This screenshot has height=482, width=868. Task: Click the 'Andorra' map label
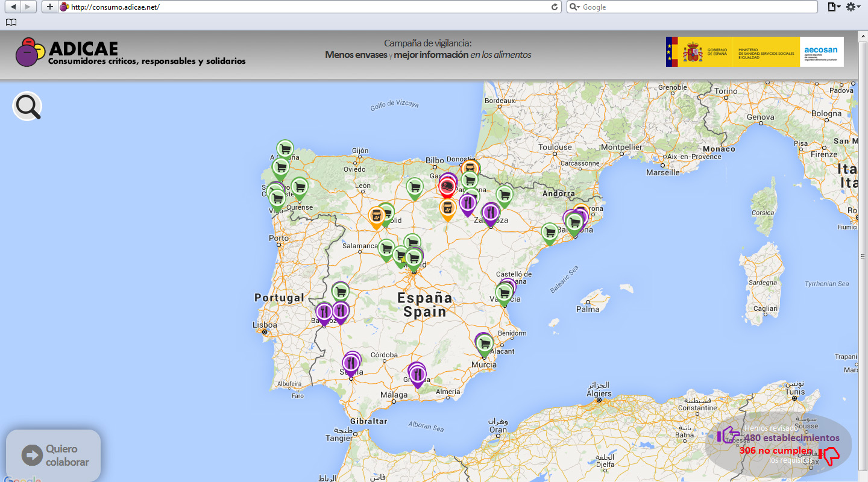pyautogui.click(x=559, y=193)
